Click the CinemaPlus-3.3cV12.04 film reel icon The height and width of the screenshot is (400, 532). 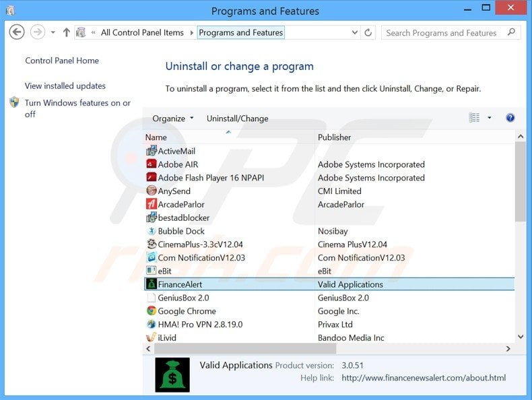pos(152,244)
